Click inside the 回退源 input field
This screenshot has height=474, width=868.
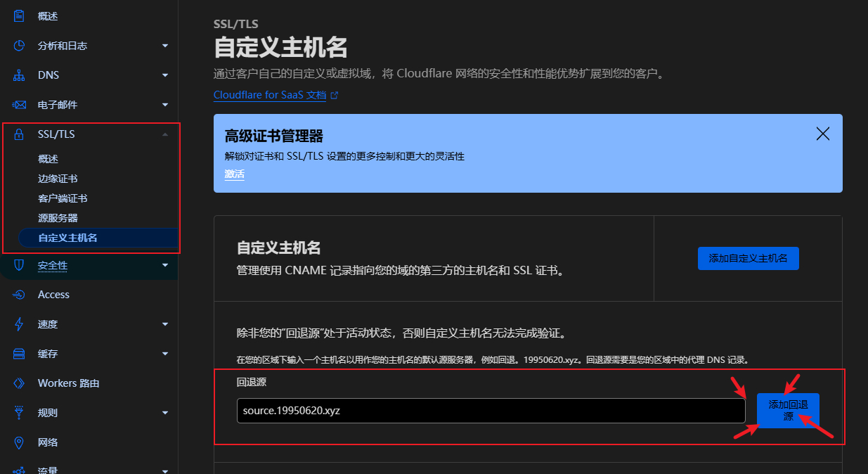pos(490,411)
